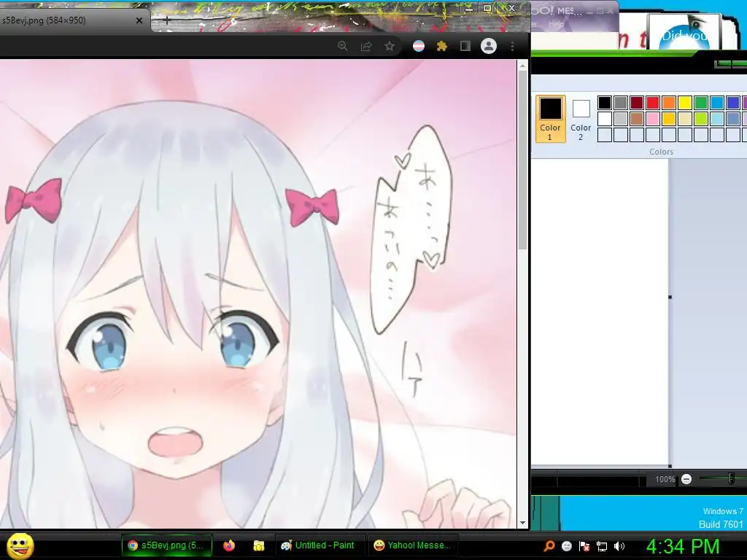
Task: Open the striped flag extension icon
Action: tap(418, 46)
